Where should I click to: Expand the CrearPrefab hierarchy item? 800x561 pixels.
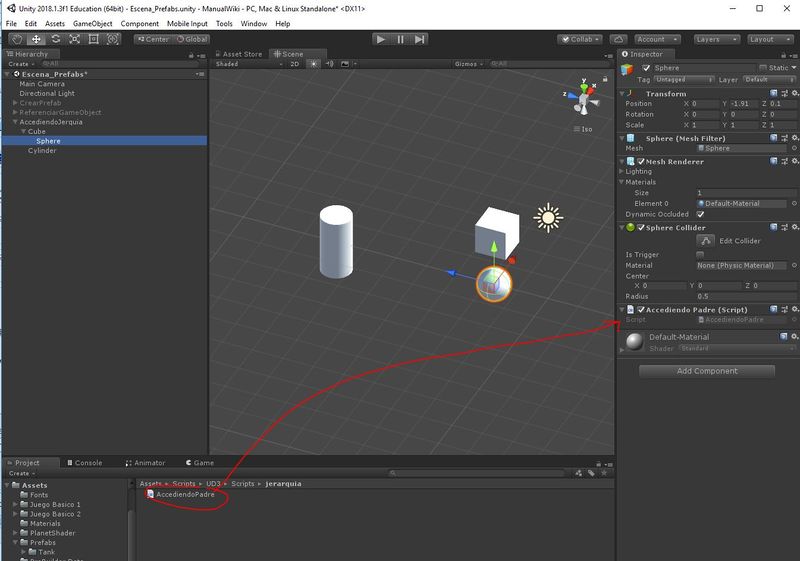pos(15,103)
